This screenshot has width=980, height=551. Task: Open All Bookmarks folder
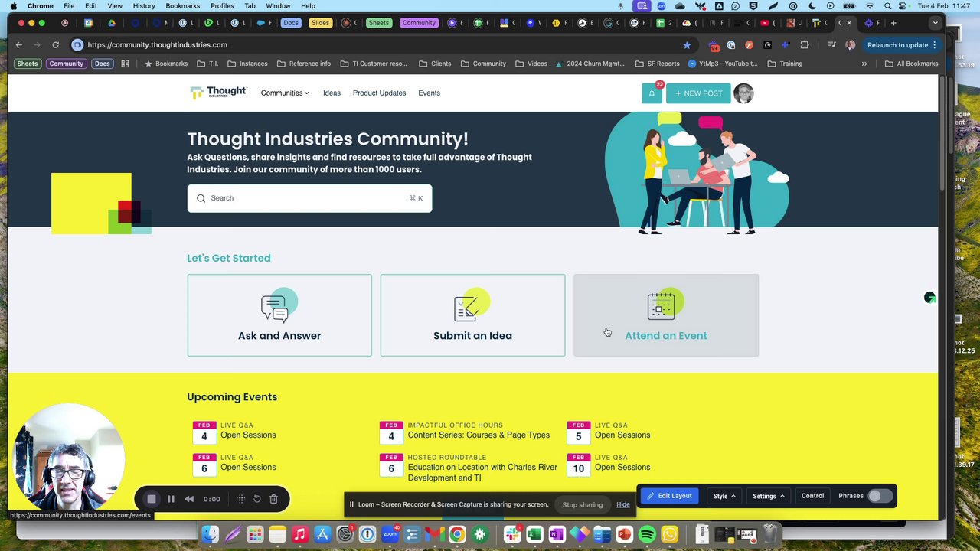point(911,64)
